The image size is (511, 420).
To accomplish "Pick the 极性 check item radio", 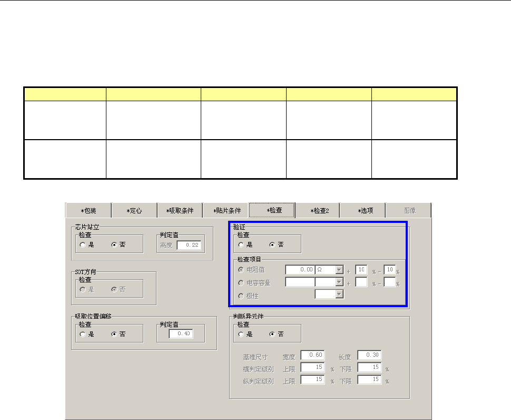I will tap(241, 296).
